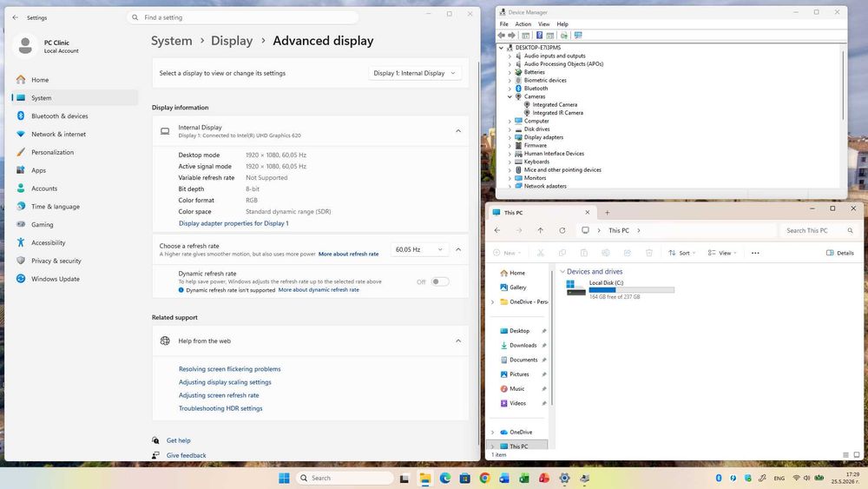Go back in File Explorer

point(497,230)
